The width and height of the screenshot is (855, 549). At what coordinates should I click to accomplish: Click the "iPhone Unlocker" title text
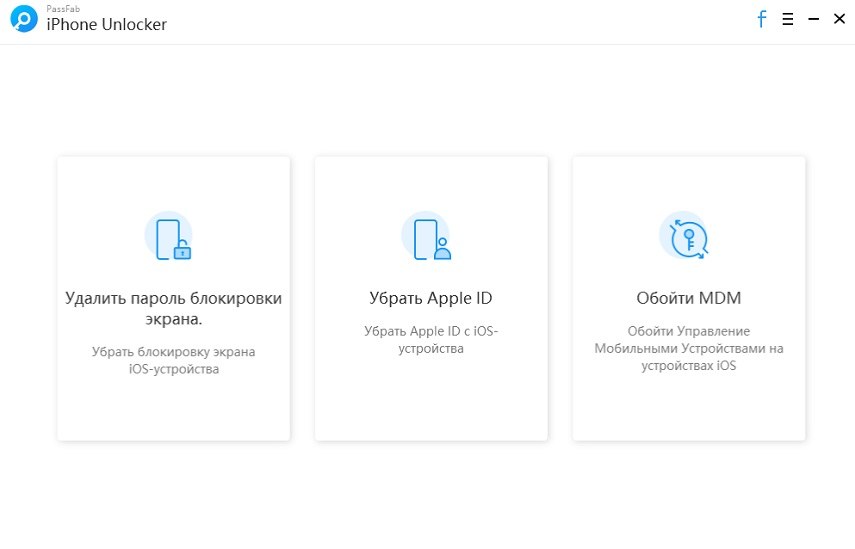(107, 25)
